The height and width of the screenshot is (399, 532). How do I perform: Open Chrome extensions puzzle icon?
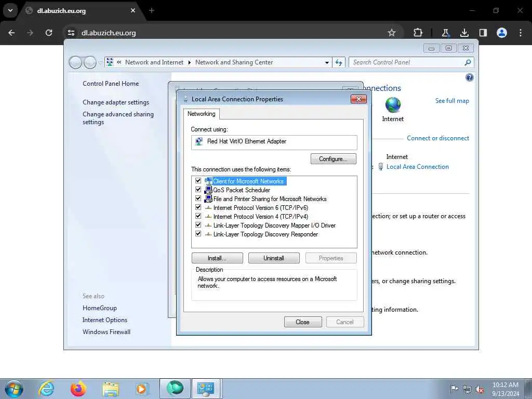[x=418, y=33]
